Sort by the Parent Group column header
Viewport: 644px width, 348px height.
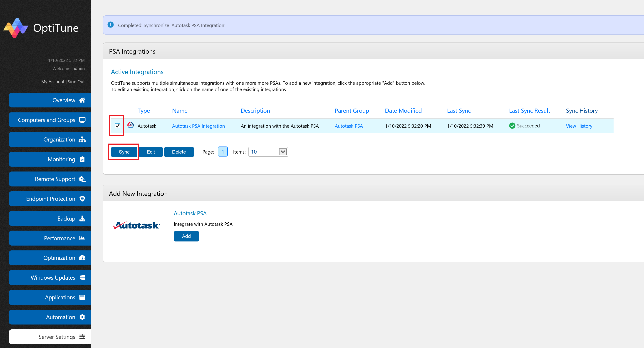(x=352, y=111)
